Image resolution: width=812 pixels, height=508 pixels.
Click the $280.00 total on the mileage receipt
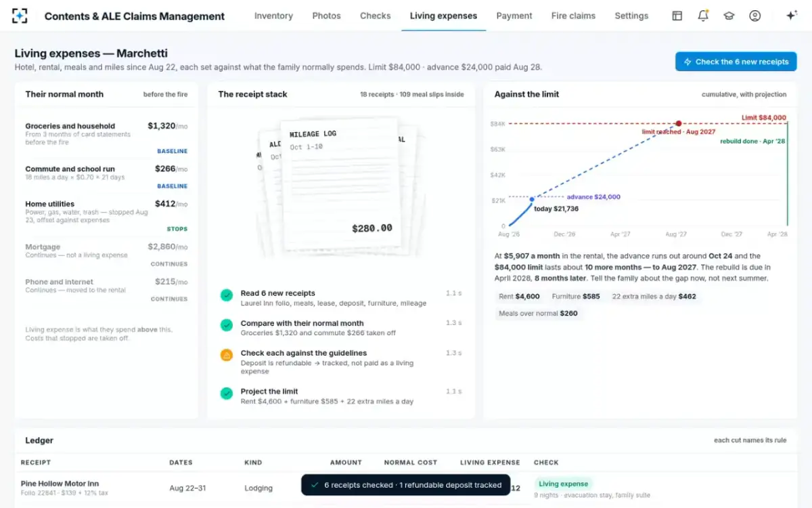[371, 228]
